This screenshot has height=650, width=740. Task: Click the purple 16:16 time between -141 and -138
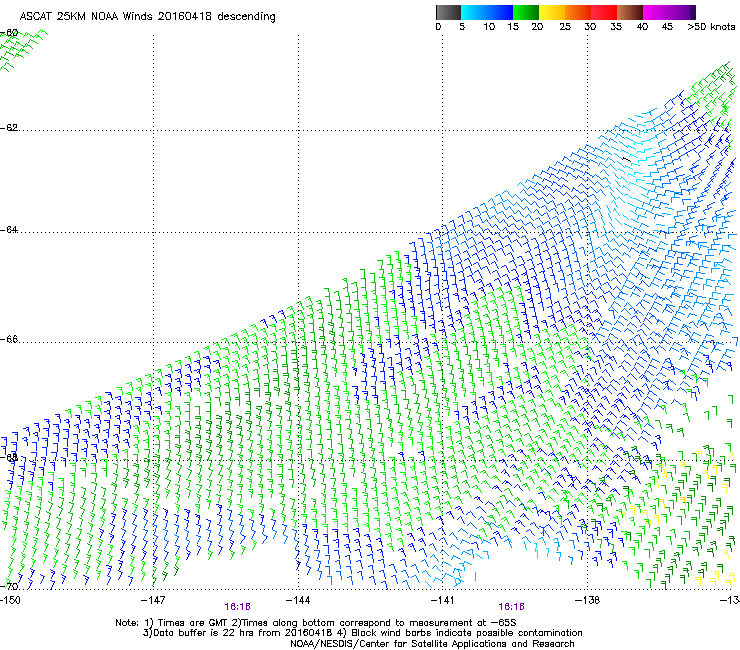(512, 607)
